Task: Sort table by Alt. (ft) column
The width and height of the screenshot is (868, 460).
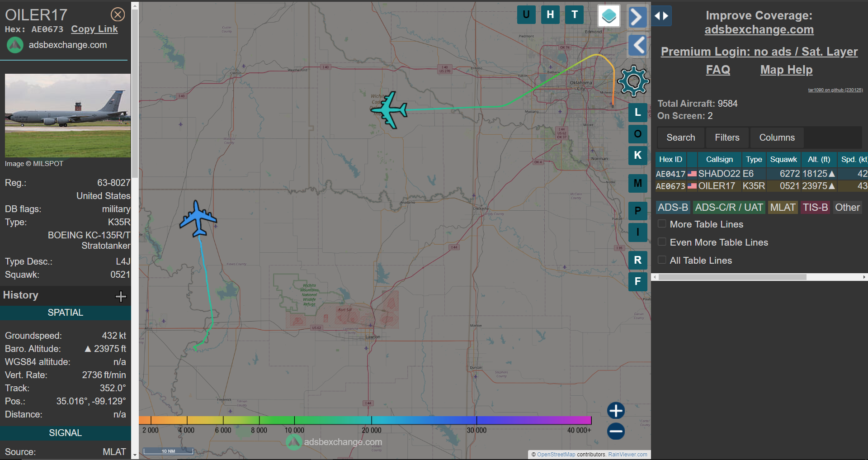Action: tap(819, 159)
